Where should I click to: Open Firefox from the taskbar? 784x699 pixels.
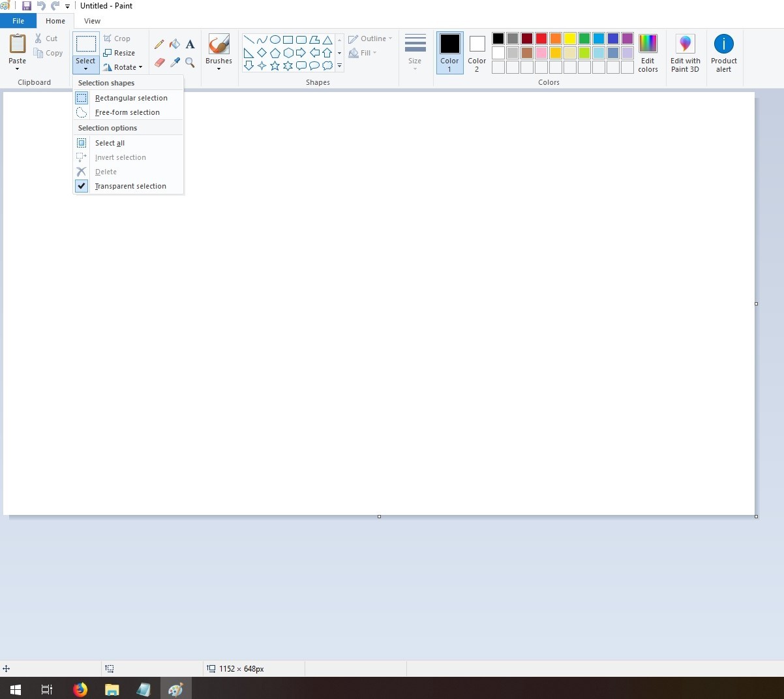point(80,689)
